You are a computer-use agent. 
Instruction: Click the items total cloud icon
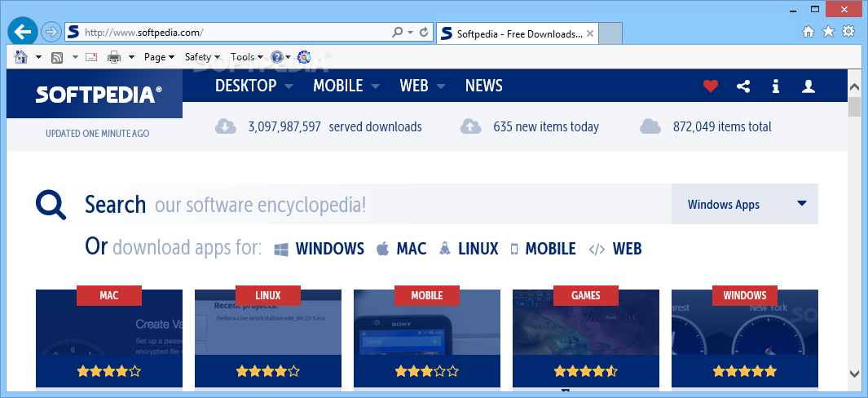(650, 126)
